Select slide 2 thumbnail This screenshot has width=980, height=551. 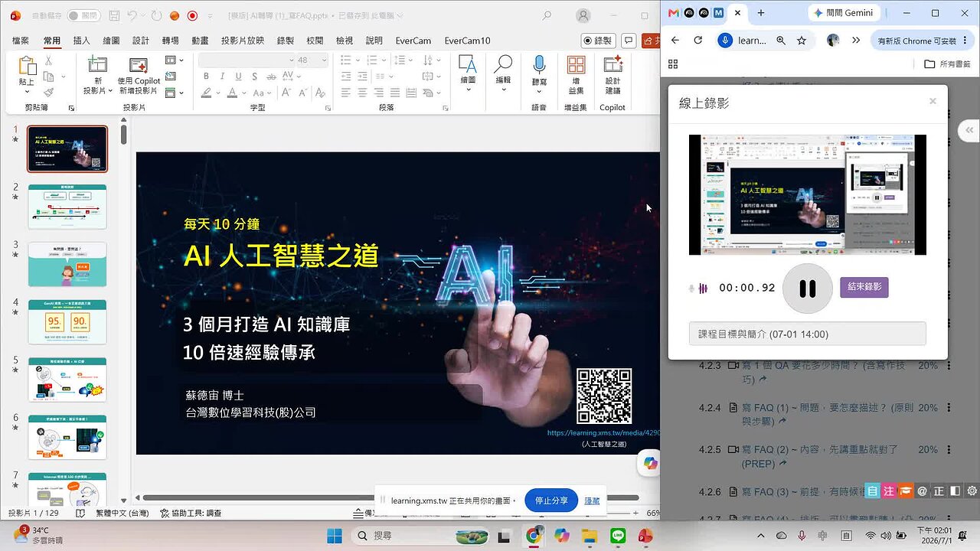[67, 207]
